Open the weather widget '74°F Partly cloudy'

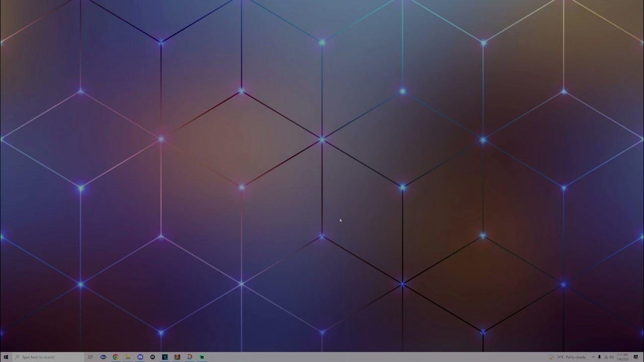(x=568, y=357)
